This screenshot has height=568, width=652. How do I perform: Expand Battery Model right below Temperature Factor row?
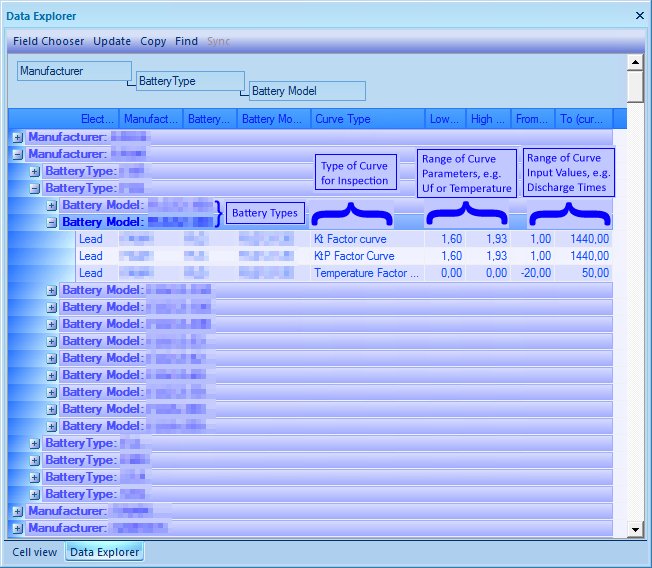coord(52,290)
